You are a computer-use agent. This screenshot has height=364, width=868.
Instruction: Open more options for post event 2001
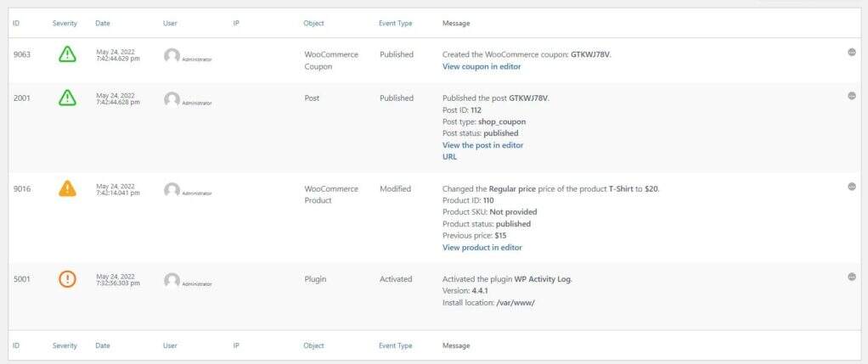click(852, 96)
